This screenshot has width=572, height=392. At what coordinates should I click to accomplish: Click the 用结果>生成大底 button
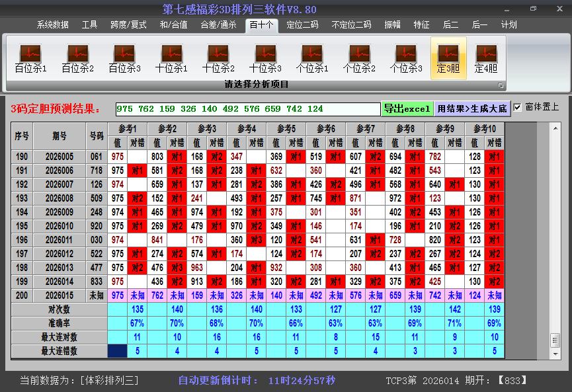[472, 108]
